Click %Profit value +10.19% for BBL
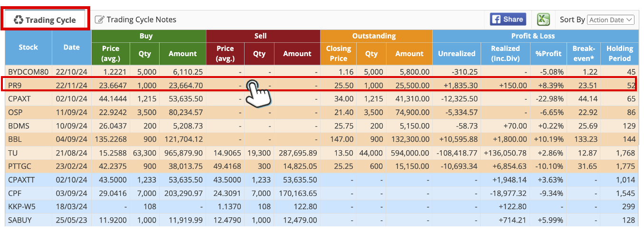644x233 pixels. click(x=549, y=140)
